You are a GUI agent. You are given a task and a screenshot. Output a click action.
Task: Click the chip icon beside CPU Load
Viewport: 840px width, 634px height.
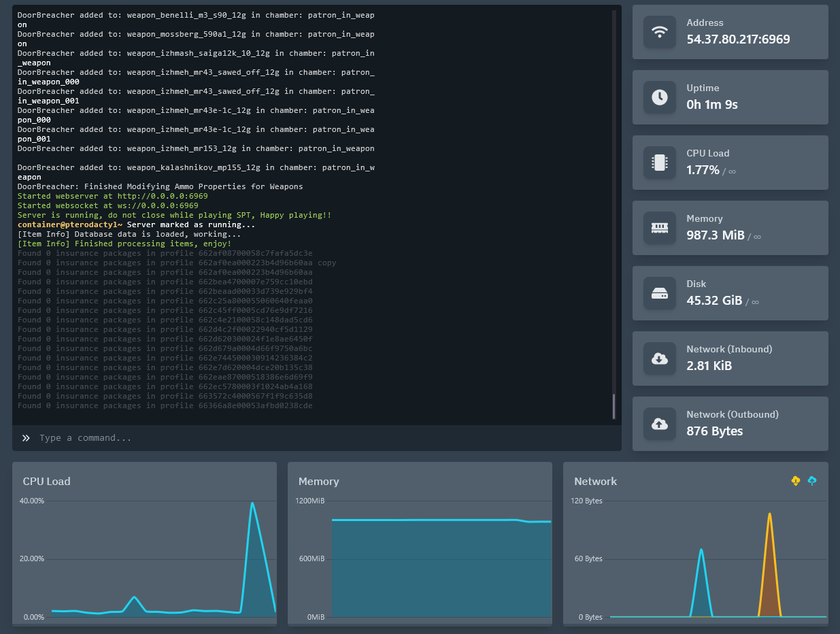(x=660, y=163)
